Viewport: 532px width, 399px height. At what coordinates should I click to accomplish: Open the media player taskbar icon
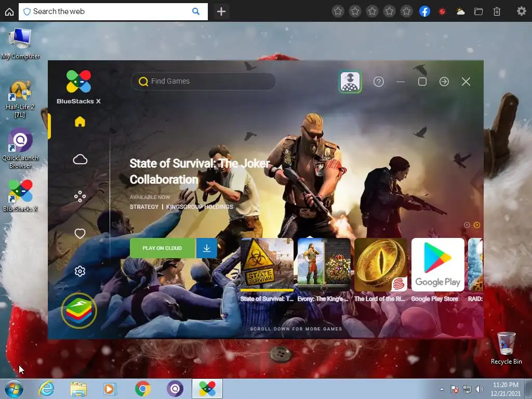click(110, 389)
